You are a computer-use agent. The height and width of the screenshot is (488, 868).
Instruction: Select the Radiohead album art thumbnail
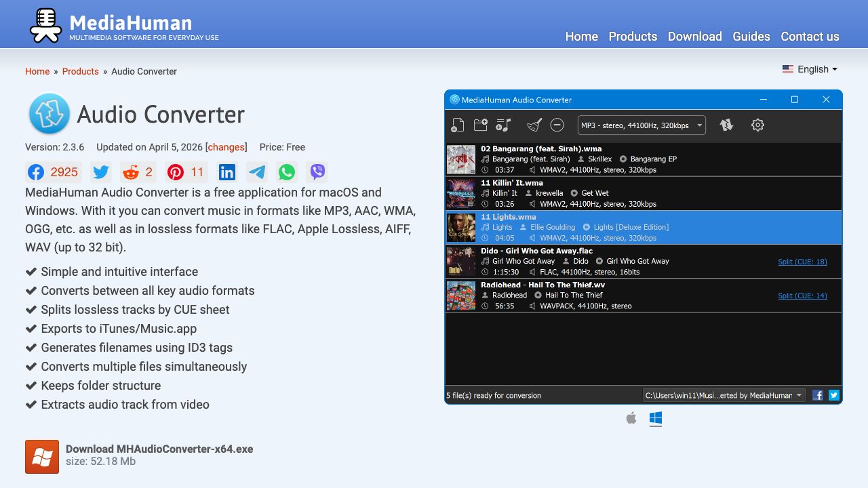pyautogui.click(x=461, y=296)
